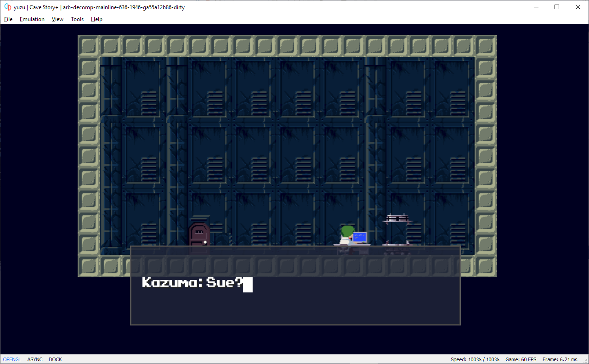Viewport: 589px width, 364px height.
Task: Open the Emulation menu
Action: point(32,19)
